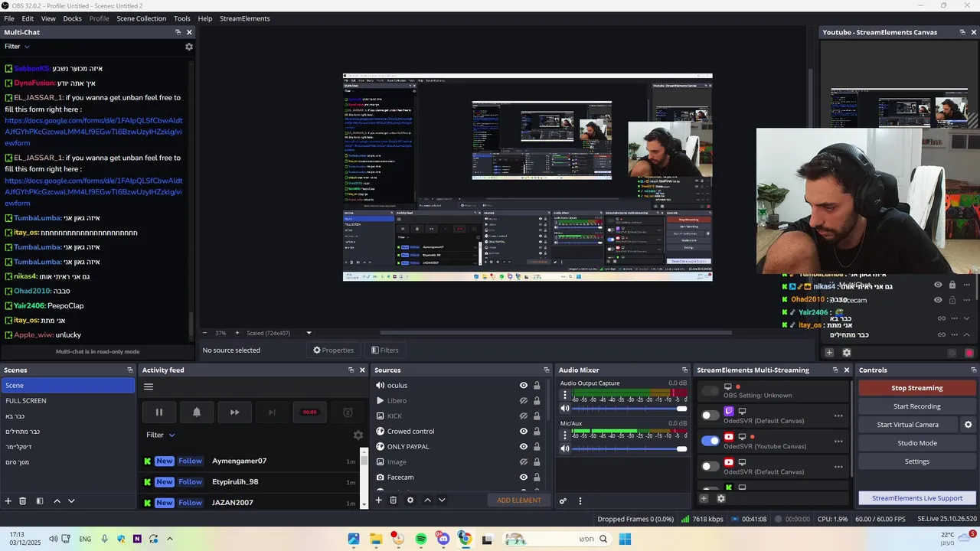The width and height of the screenshot is (980, 551).
Task: Adjust Audio Output Capture volume slider
Action: tap(631, 409)
